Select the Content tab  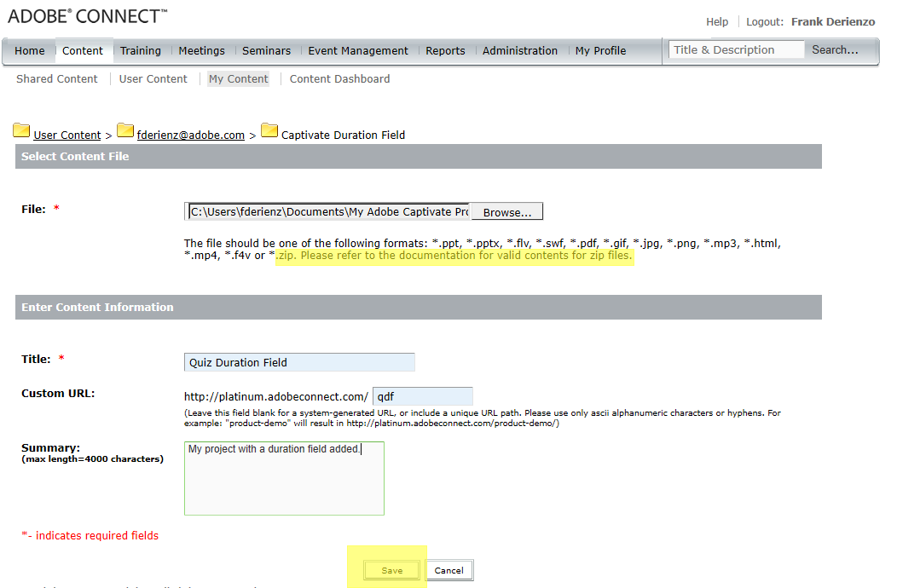coord(83,51)
